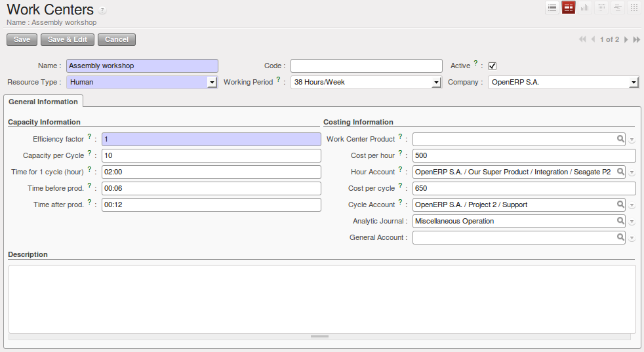Select the General Information tab
This screenshot has width=644, height=352.
[x=43, y=102]
